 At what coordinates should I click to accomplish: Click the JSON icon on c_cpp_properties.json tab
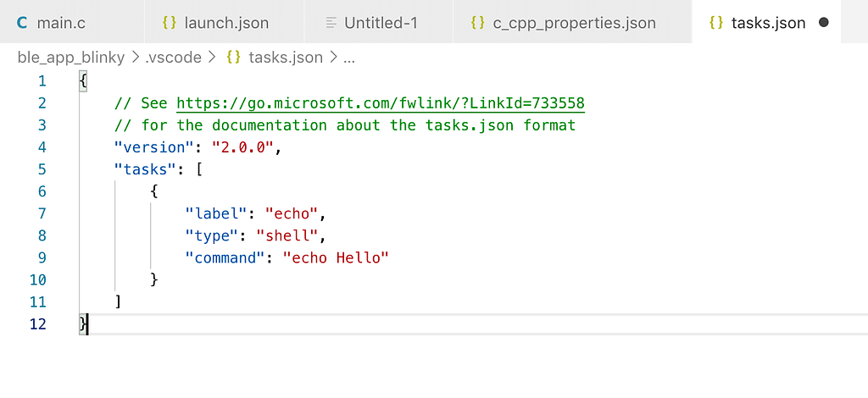coord(477,23)
